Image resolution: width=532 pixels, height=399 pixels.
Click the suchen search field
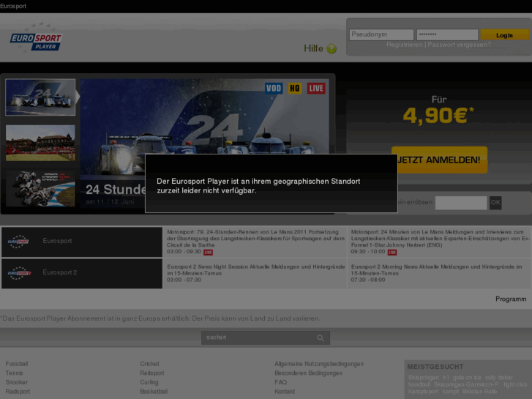(x=266, y=338)
